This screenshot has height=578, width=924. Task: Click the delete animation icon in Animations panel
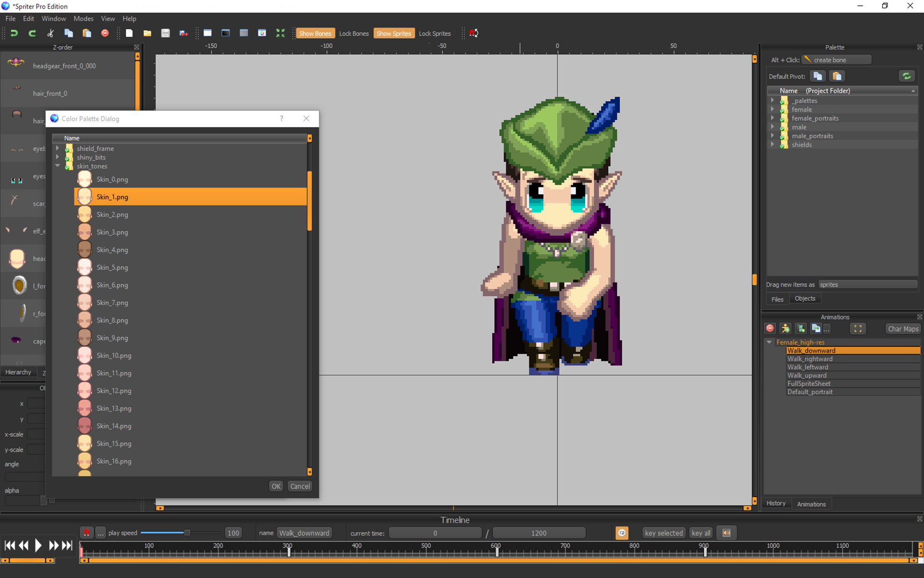click(x=770, y=328)
